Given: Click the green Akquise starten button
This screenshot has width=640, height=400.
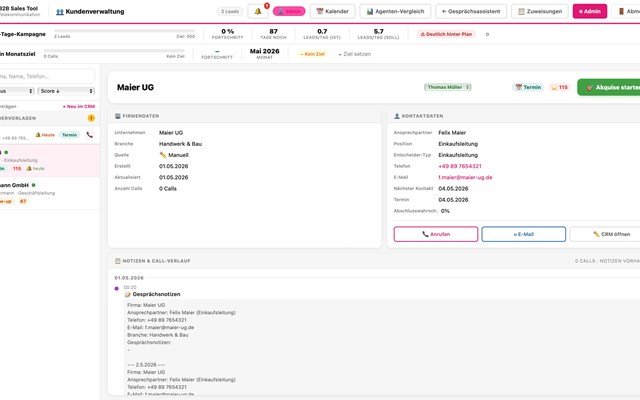Looking at the screenshot, I should click(609, 87).
